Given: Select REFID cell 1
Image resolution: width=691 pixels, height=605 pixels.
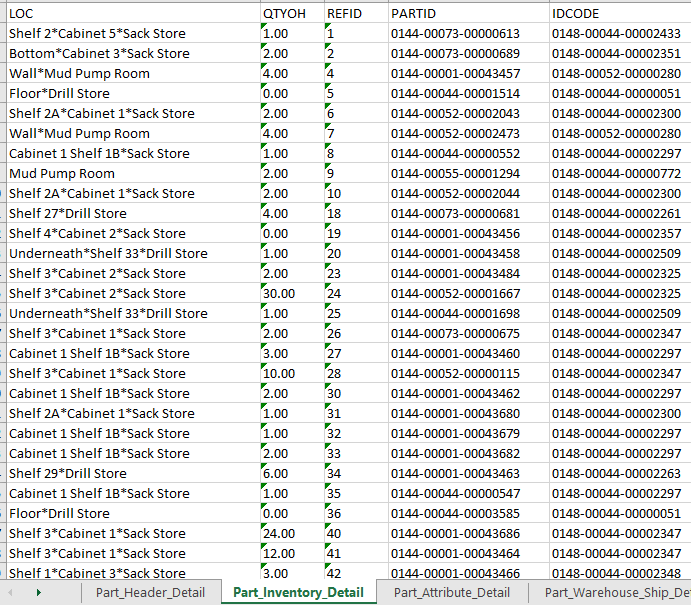Looking at the screenshot, I should 356,33.
